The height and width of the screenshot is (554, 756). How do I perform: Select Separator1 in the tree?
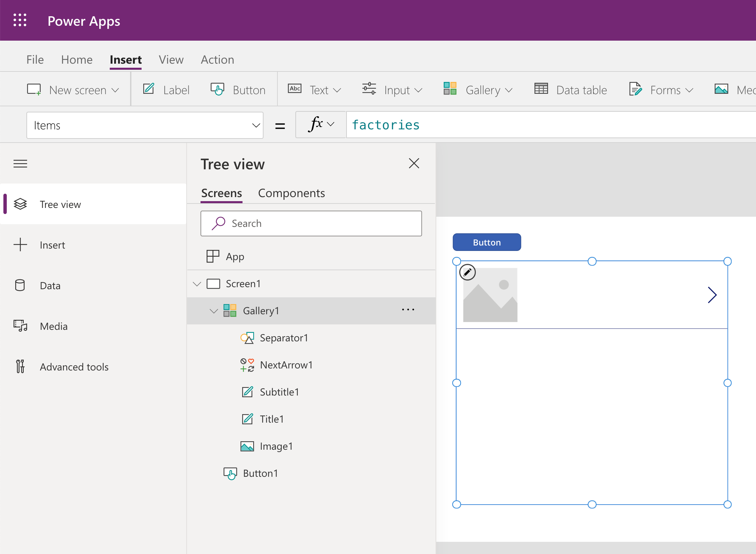311,338
